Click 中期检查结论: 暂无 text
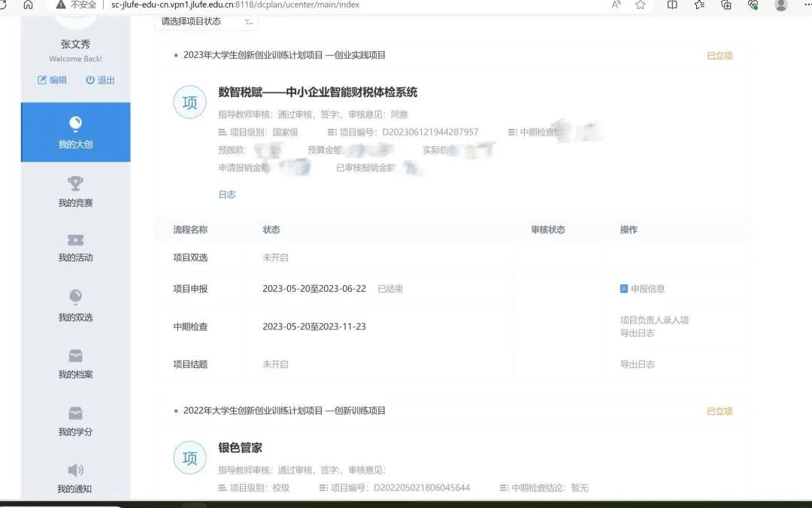Image resolution: width=812 pixels, height=508 pixels. pyautogui.click(x=544, y=488)
